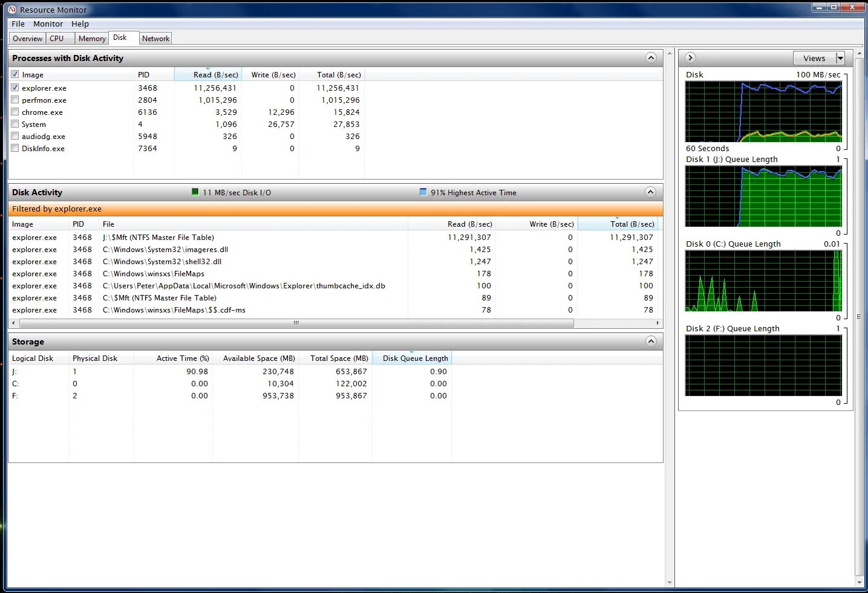Click the chrome.exe process name
This screenshot has width=868, height=593.
click(x=42, y=112)
